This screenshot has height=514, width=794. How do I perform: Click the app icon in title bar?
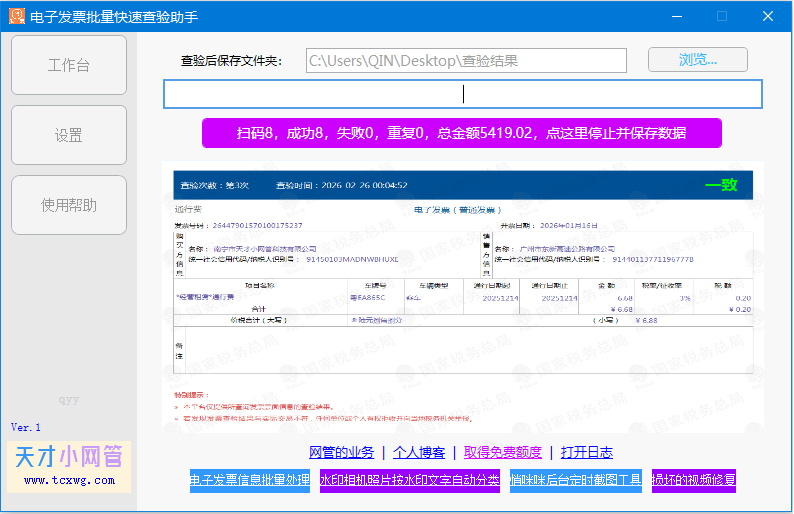(x=16, y=16)
